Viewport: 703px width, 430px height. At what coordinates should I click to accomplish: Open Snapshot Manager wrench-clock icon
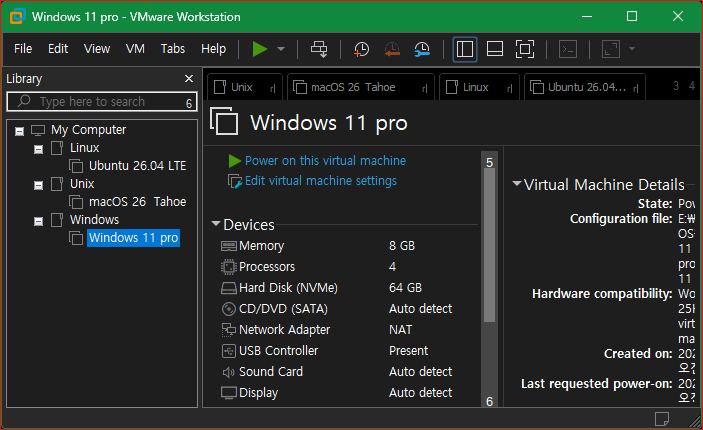[x=422, y=49]
